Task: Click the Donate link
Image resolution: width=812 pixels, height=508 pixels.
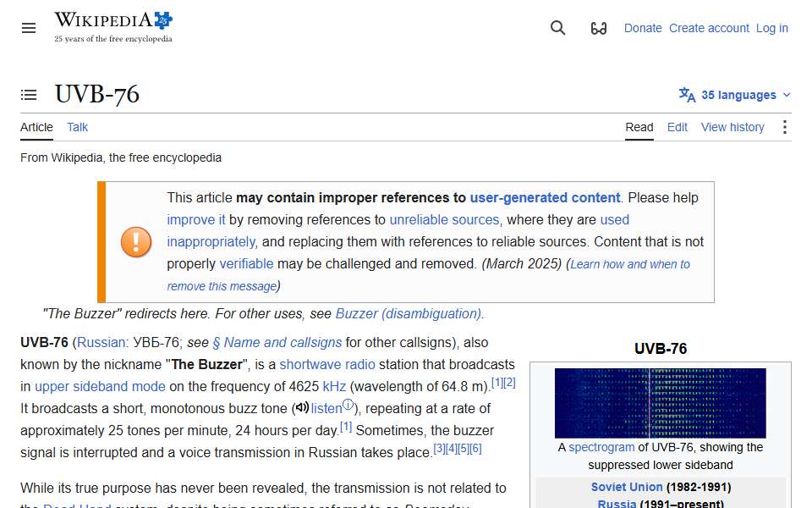Action: coord(643,28)
